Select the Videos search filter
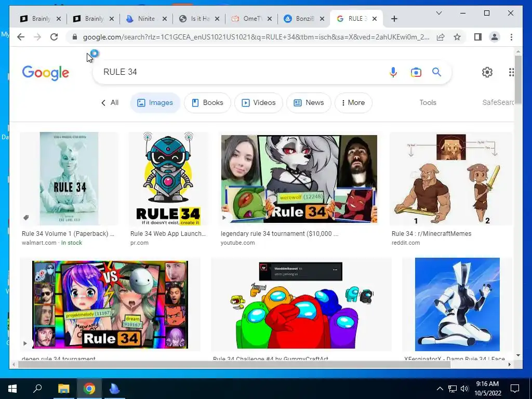The image size is (532, 399). [259, 103]
